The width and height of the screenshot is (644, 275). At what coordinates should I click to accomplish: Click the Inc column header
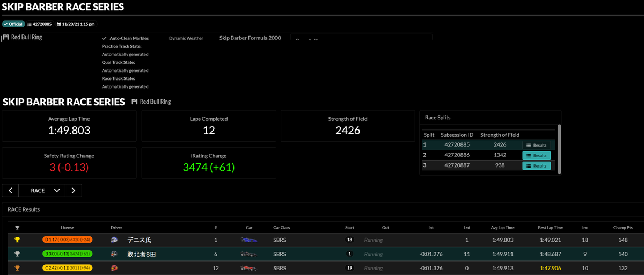point(585,228)
